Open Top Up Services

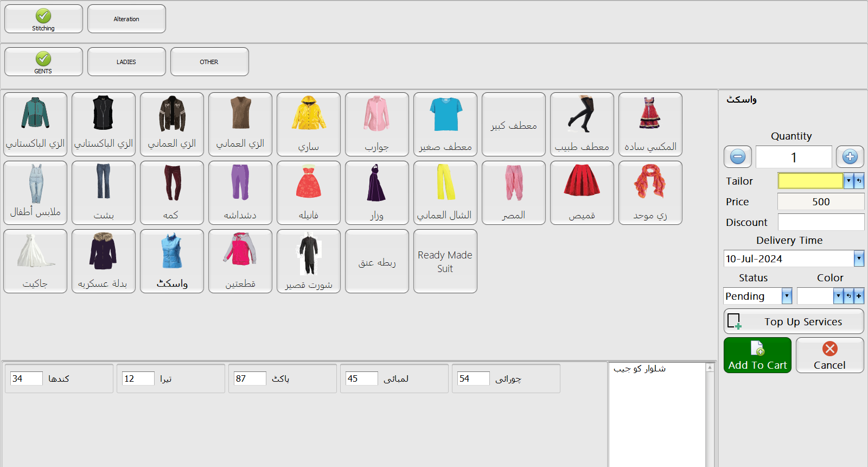point(793,321)
